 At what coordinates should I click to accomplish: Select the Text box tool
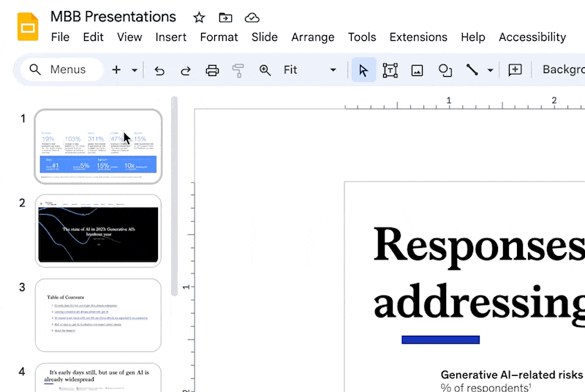(390, 70)
